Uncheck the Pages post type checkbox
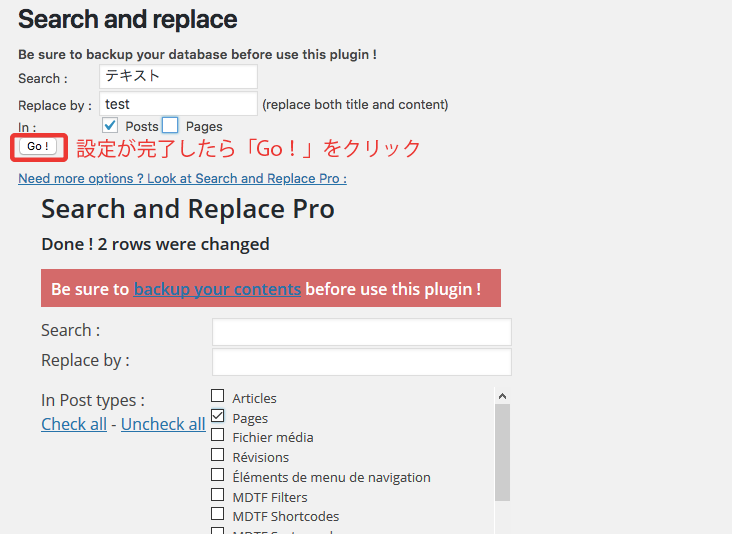This screenshot has width=732, height=534. pos(218,417)
